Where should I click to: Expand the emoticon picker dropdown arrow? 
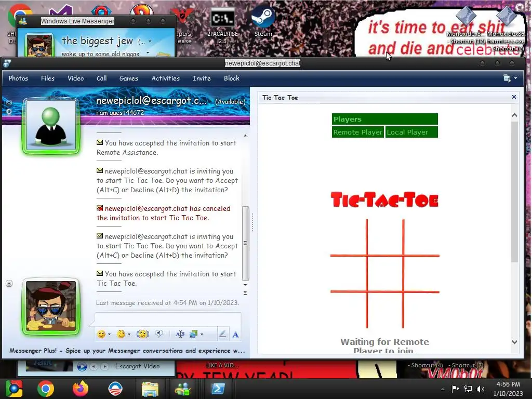109,335
